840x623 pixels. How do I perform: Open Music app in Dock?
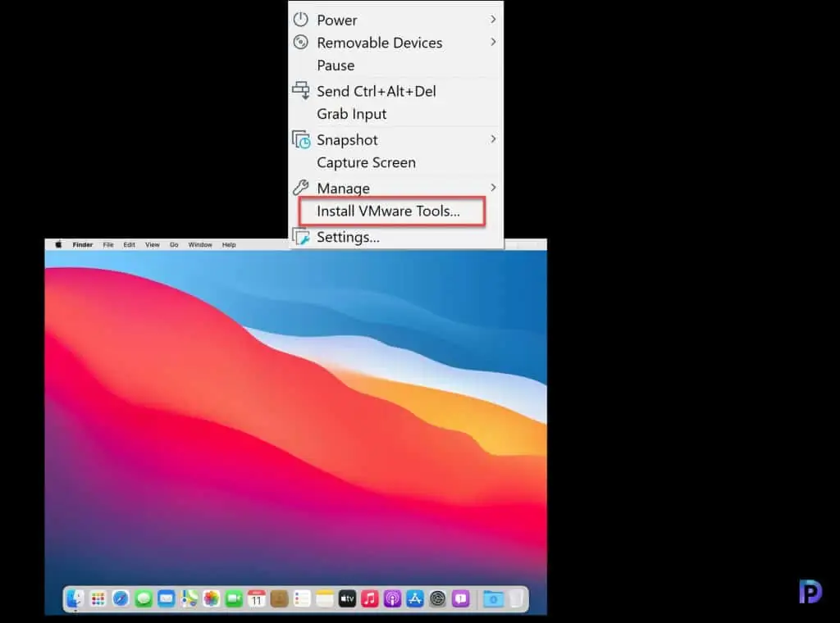(x=370, y=599)
